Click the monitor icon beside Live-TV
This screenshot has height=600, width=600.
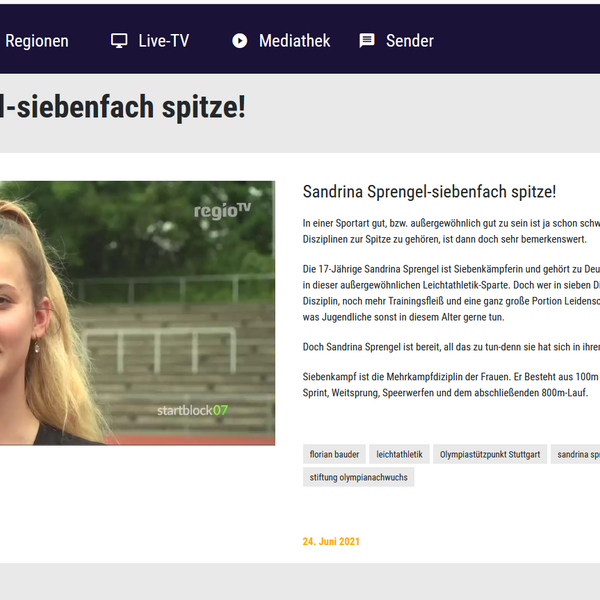(x=119, y=41)
